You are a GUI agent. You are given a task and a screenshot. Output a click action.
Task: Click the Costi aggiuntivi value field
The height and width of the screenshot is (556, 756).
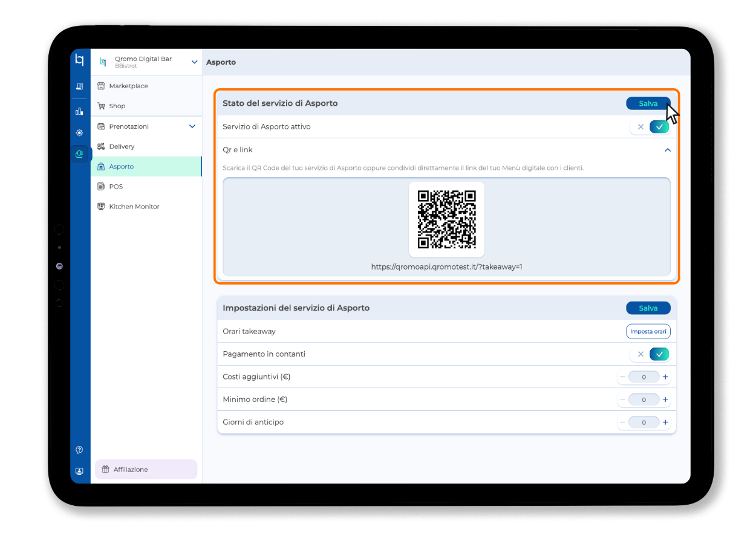644,377
